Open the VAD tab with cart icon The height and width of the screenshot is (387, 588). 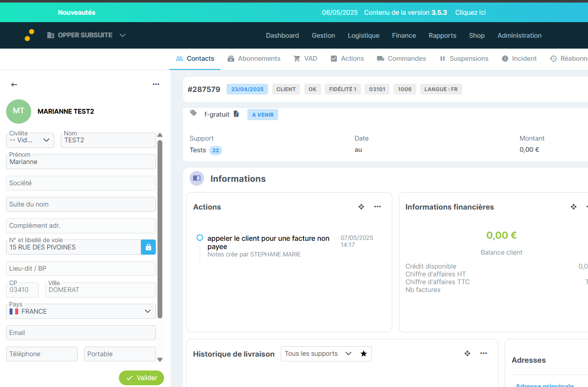click(x=305, y=59)
